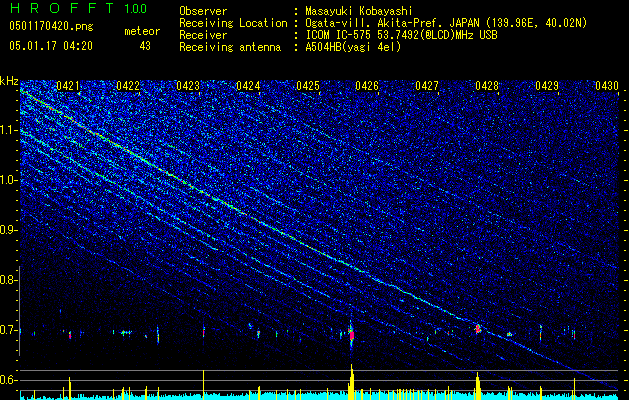Viewport: 629px width, 400px height.
Task: Click the 'Receiving antenna' label
Action: (x=230, y=47)
